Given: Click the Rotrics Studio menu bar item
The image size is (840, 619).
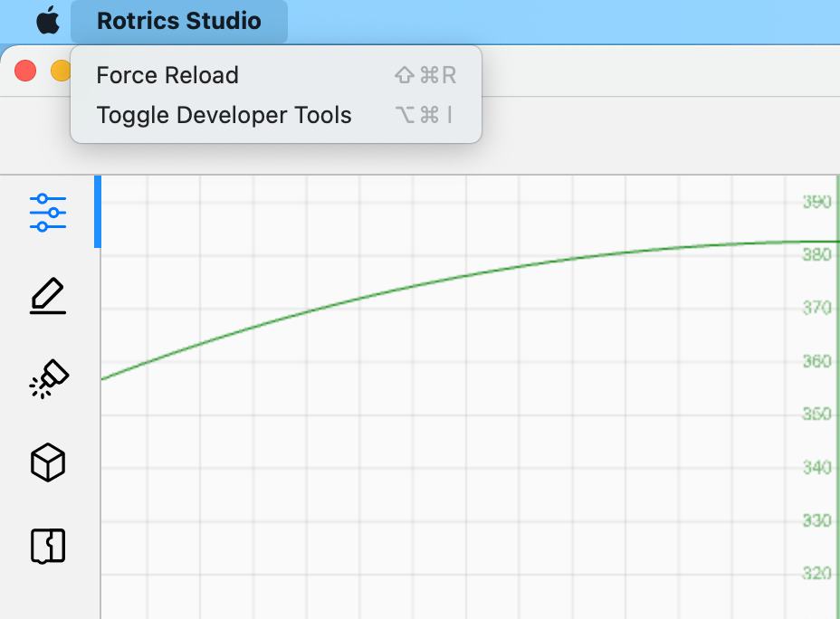Looking at the screenshot, I should 179,22.
